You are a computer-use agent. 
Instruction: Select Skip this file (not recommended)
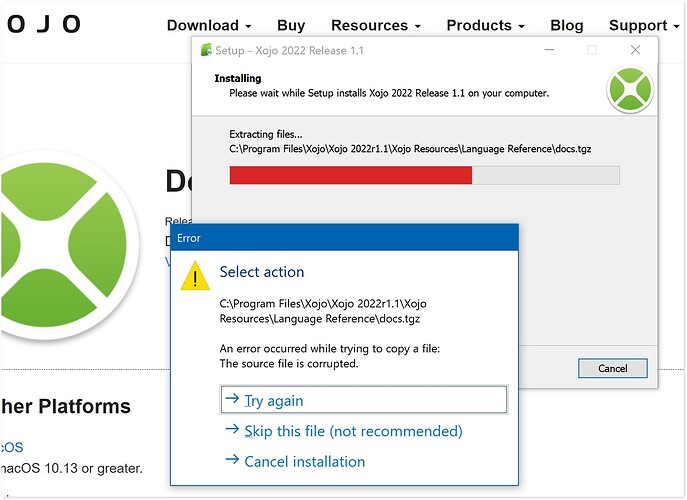tap(353, 431)
